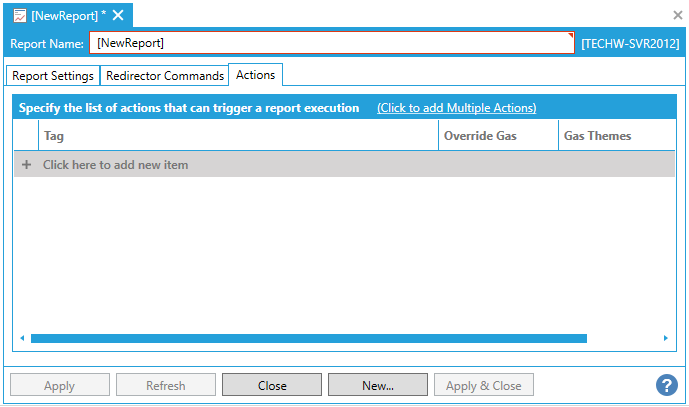Close the [NewReport] tab with its X
The height and width of the screenshot is (407, 689).
pyautogui.click(x=118, y=15)
